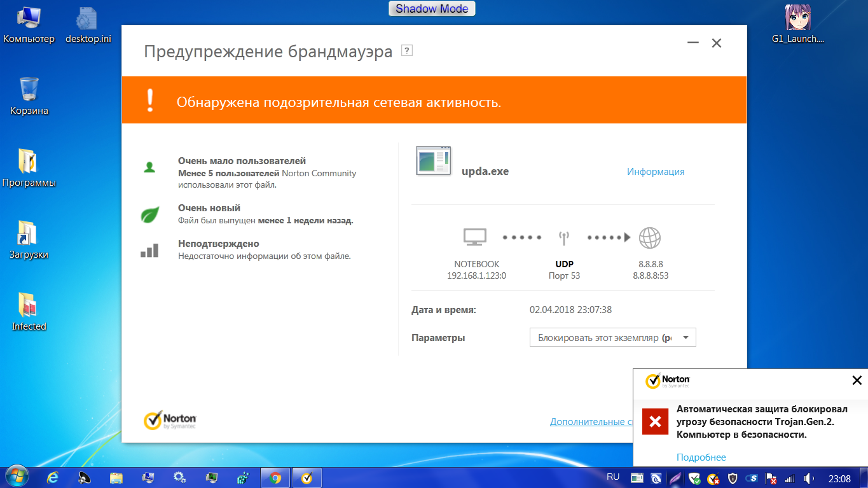Launch the G1_Launch desktop shortcut
This screenshot has height=488, width=868.
(797, 25)
